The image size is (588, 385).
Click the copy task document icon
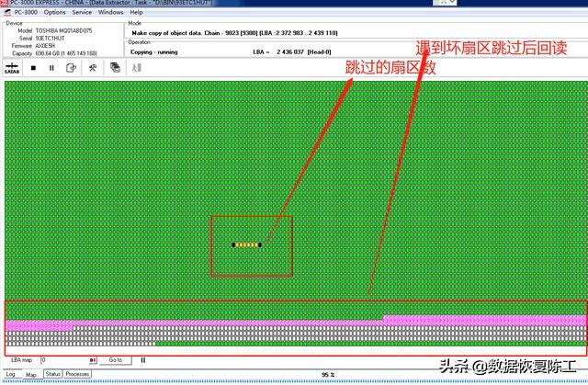click(x=73, y=67)
